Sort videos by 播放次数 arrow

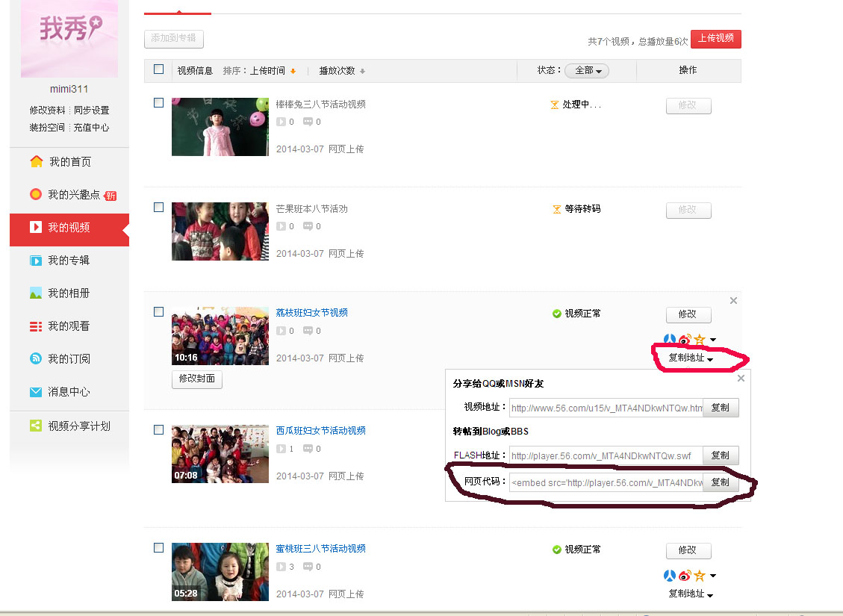click(362, 71)
